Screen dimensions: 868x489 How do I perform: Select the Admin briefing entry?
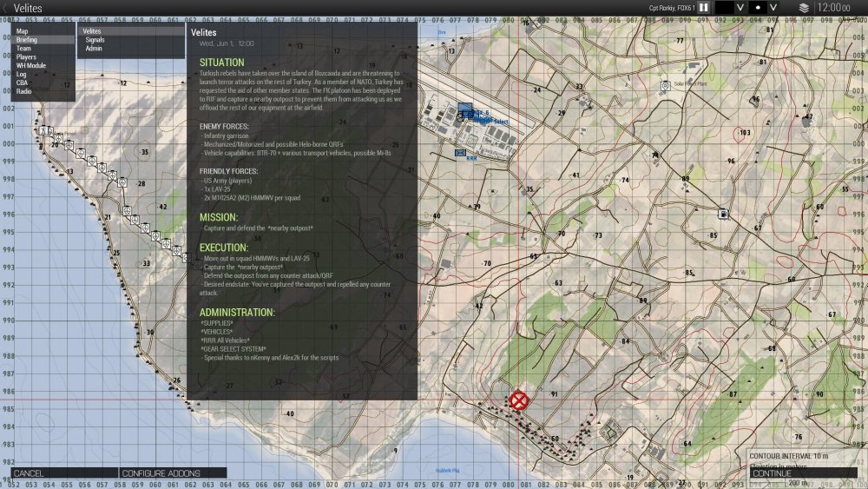(x=93, y=49)
